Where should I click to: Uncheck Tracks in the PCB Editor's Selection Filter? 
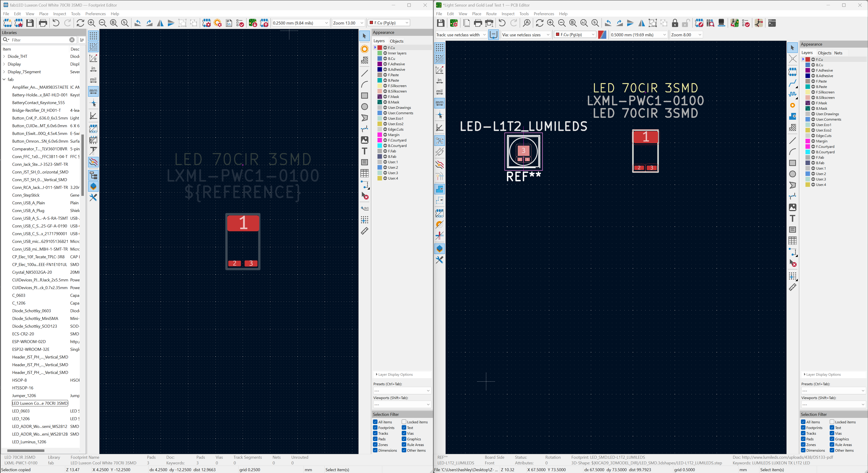[803, 433]
